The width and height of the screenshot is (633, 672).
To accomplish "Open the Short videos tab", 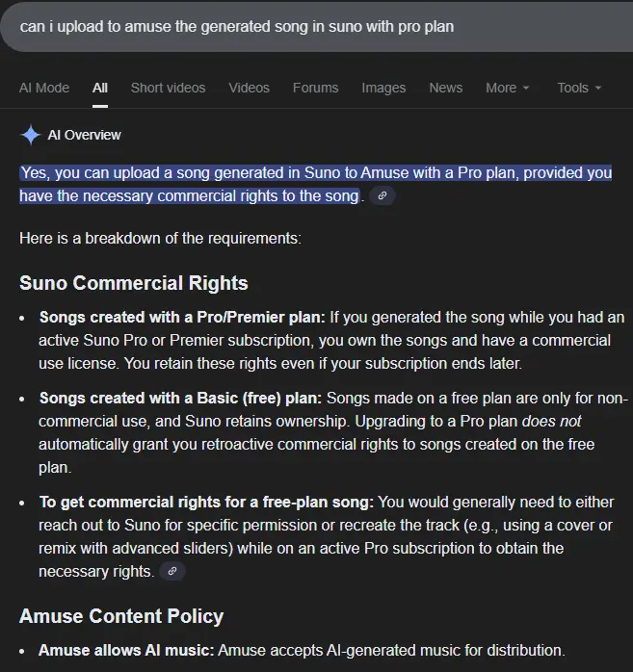I will (x=168, y=88).
